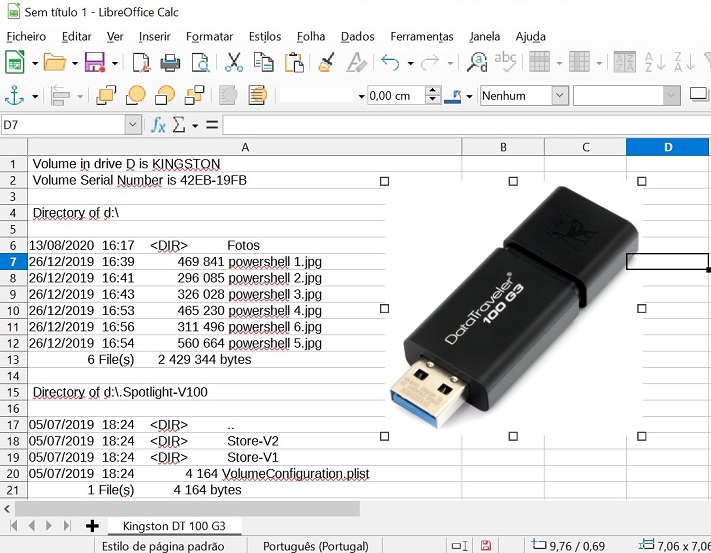711x553 pixels.
Task: Click the Line color icon
Action: tap(453, 96)
